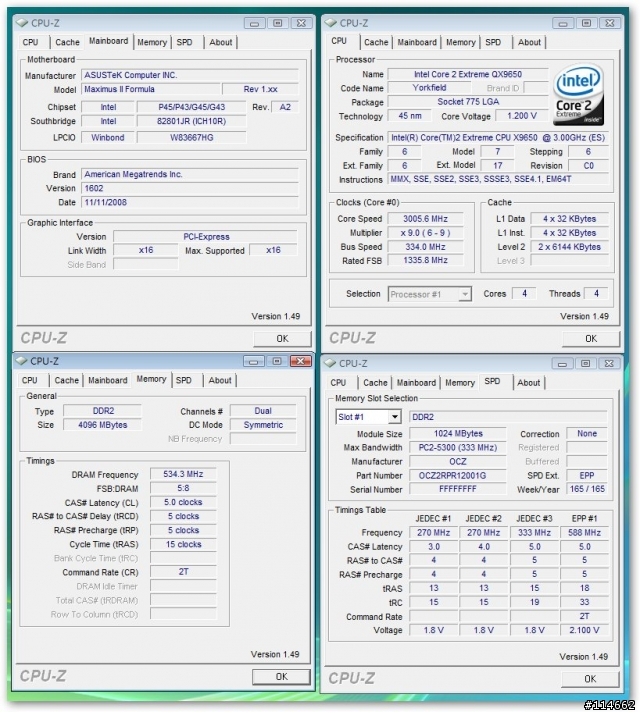640x713 pixels.
Task: Open About tab in Mainboard window
Action: (x=221, y=42)
